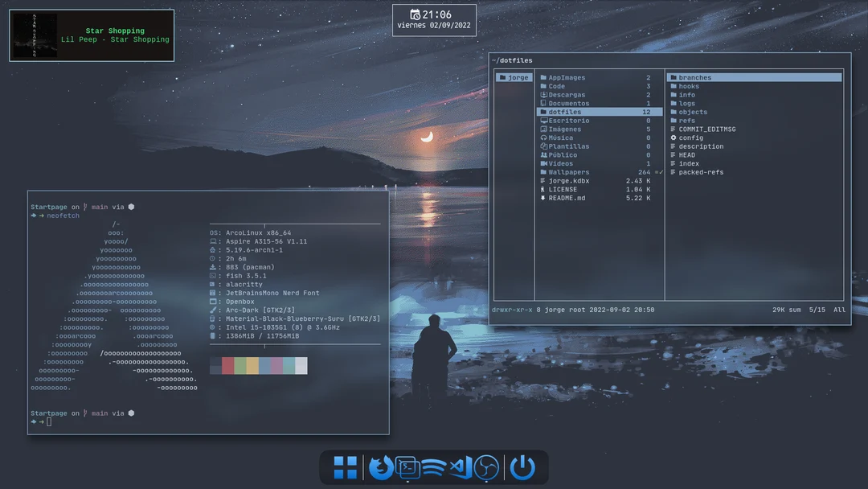Select the hooks folder
The width and height of the screenshot is (868, 489).
pos(689,86)
